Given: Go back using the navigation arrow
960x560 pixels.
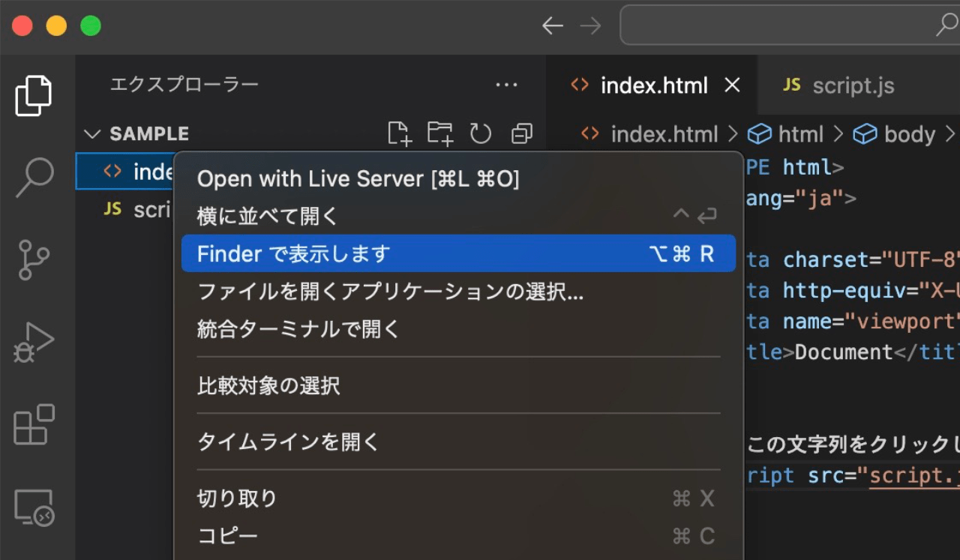Looking at the screenshot, I should 552,26.
